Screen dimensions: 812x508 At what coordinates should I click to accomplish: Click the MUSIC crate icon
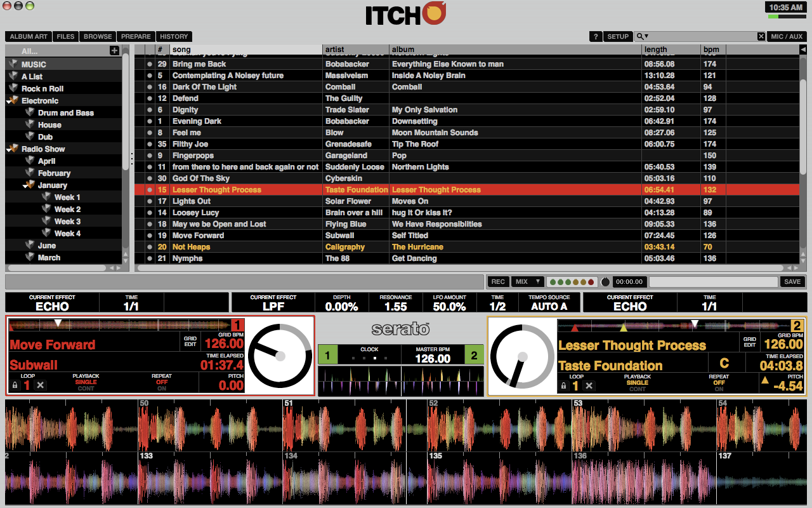[x=13, y=64]
